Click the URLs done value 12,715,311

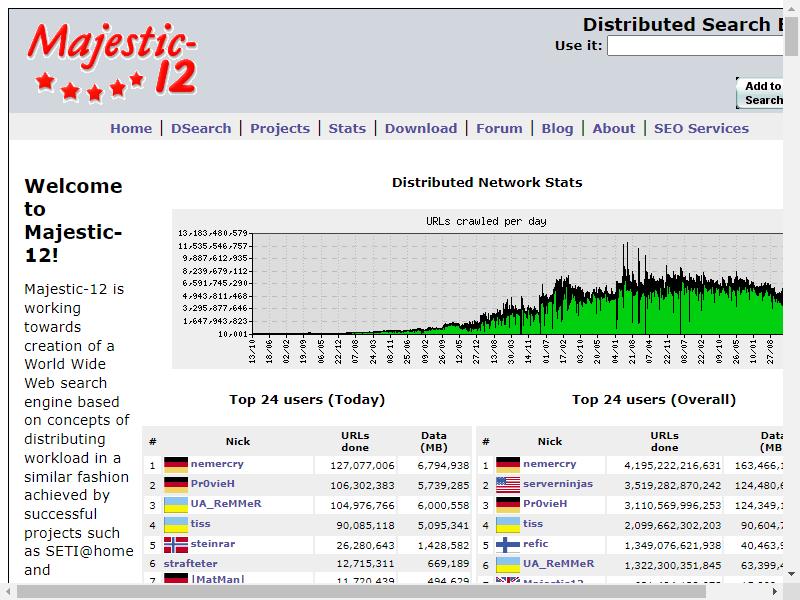(x=365, y=564)
